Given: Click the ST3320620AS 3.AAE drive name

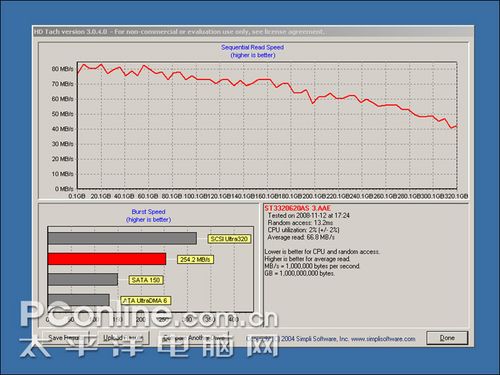Looking at the screenshot, I should [x=298, y=208].
